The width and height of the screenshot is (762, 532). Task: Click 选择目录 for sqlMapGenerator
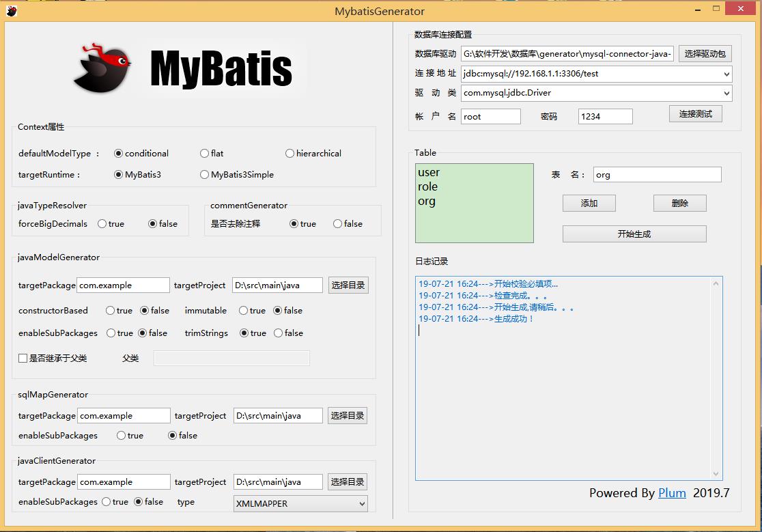348,415
